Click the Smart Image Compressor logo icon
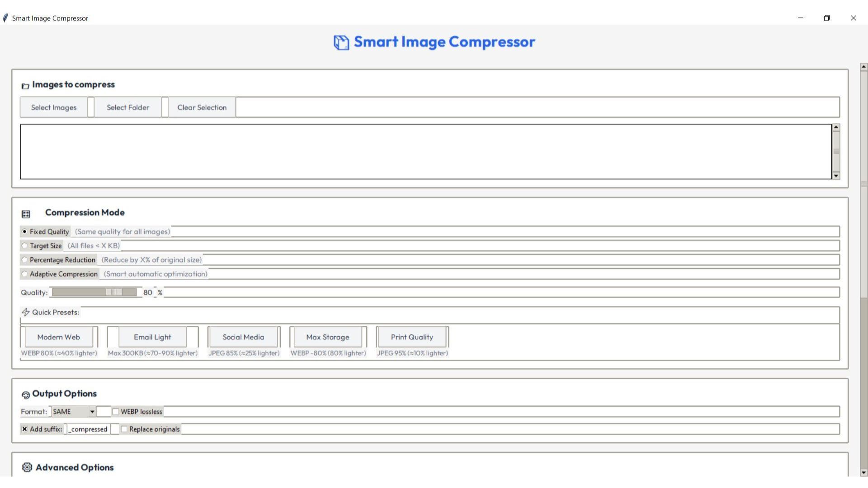 click(x=341, y=42)
